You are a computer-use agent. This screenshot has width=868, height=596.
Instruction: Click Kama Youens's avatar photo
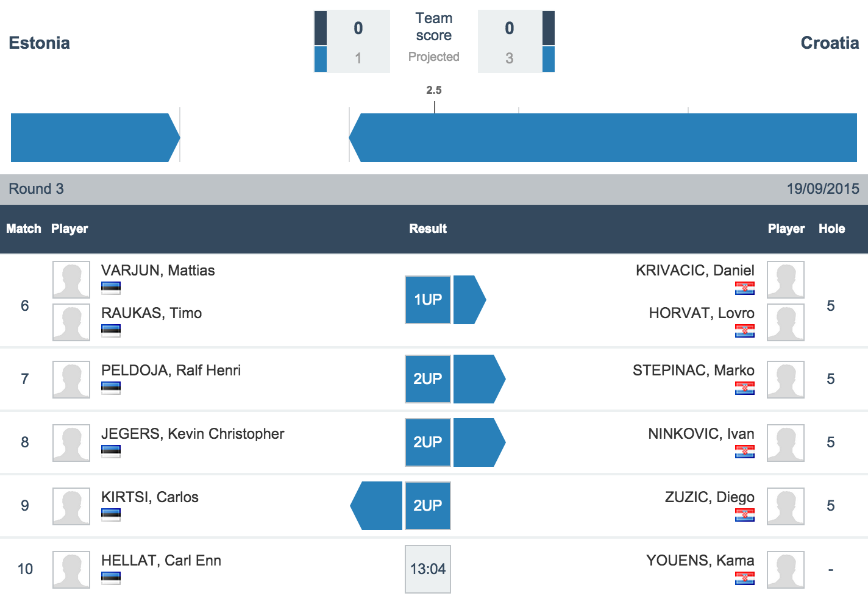tap(786, 570)
